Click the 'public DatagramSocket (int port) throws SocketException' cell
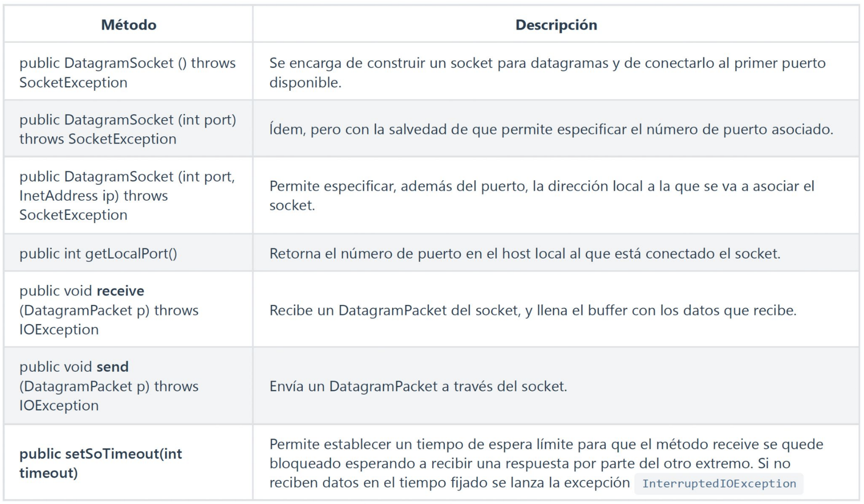This screenshot has width=864, height=504. pos(129,129)
